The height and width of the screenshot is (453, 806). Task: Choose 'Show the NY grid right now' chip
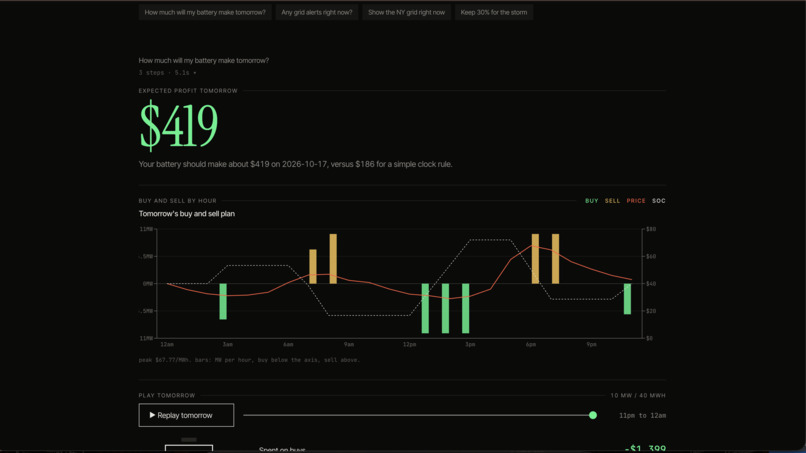pos(406,12)
